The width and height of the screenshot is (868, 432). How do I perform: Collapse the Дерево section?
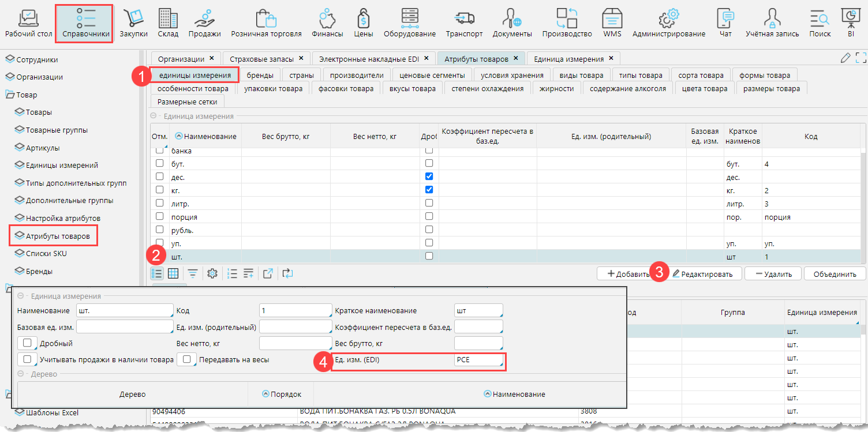pos(21,374)
